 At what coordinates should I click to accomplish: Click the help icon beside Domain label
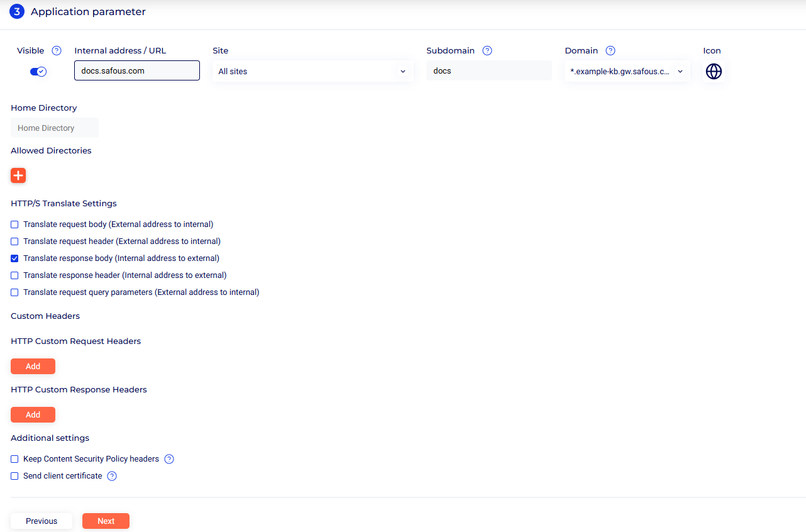[x=610, y=51]
